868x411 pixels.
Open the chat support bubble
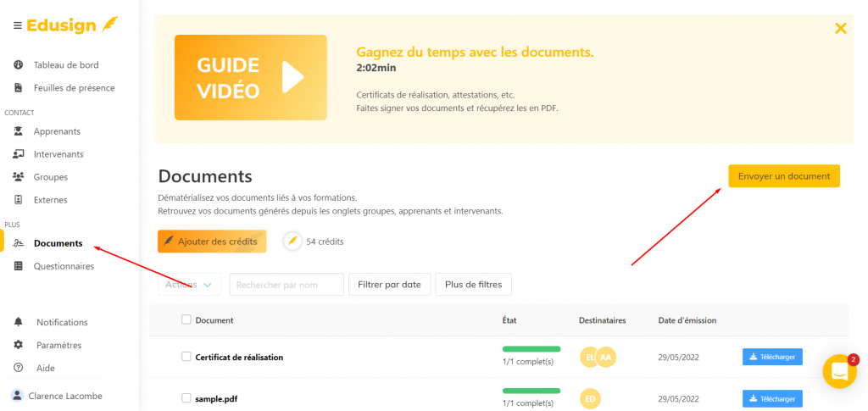840,371
